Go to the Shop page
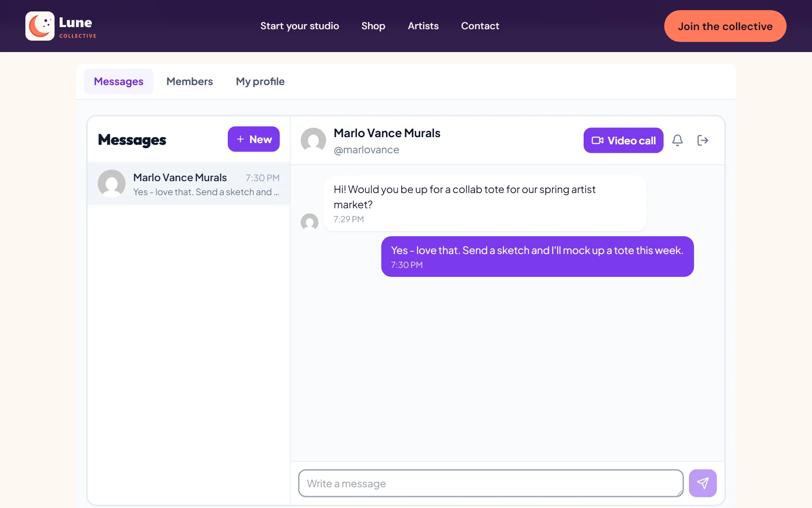The width and height of the screenshot is (812, 508). (x=373, y=26)
